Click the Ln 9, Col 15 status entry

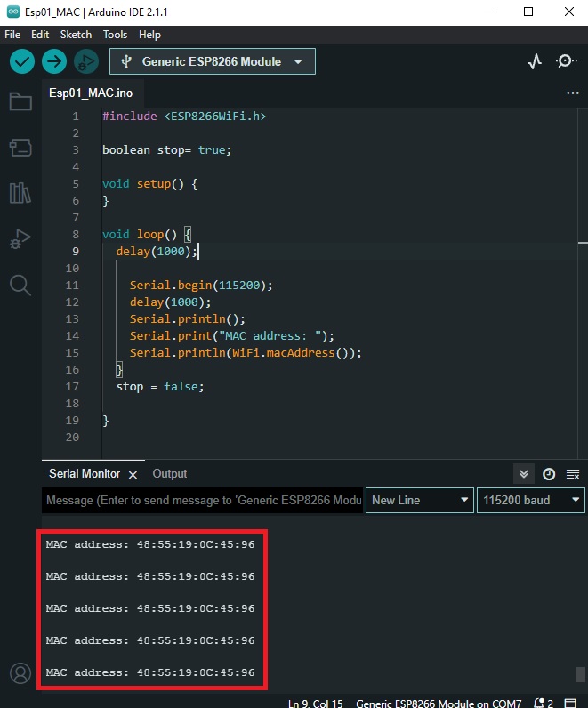pyautogui.click(x=316, y=703)
